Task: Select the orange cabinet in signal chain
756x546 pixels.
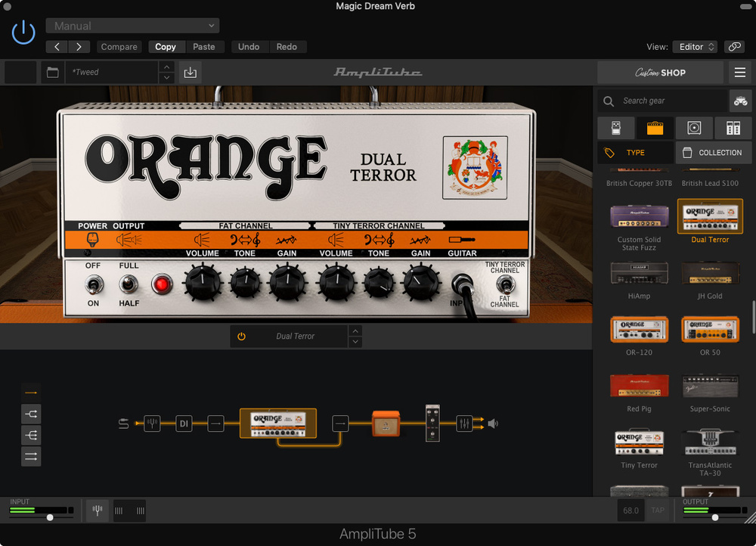Action: (385, 423)
